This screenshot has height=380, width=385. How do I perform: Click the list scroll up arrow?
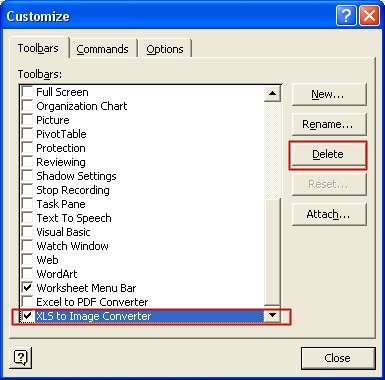pos(272,93)
